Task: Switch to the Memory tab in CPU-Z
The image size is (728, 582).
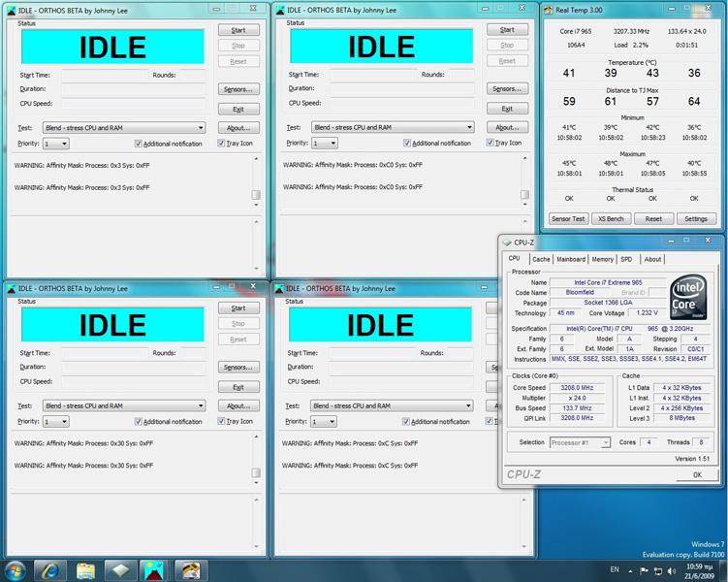Action: [603, 259]
